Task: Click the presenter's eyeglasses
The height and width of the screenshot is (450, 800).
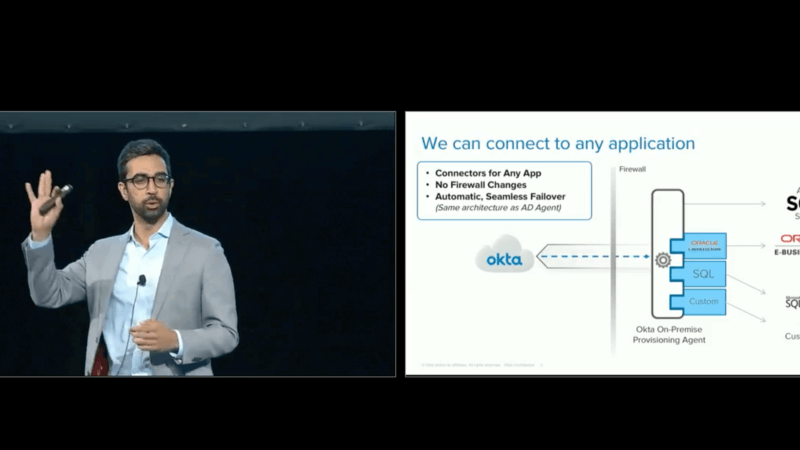Action: (x=142, y=181)
